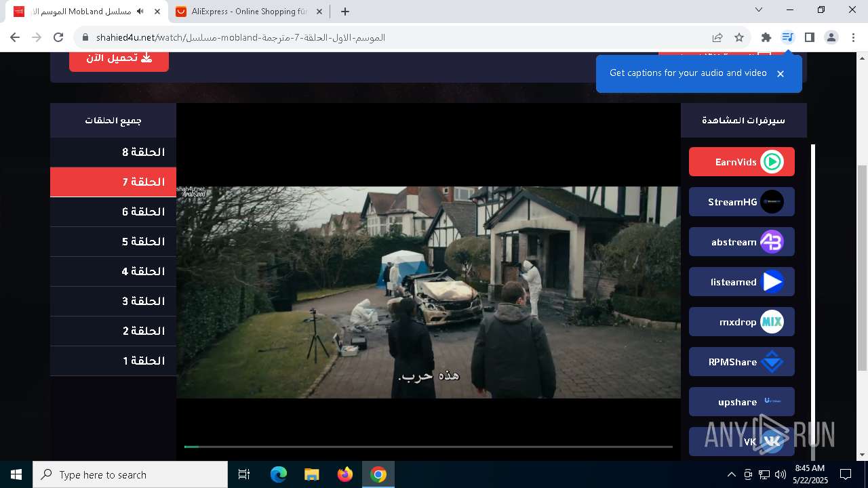The width and height of the screenshot is (868, 488).
Task: Open the Chrome profile avatar
Action: [831, 37]
